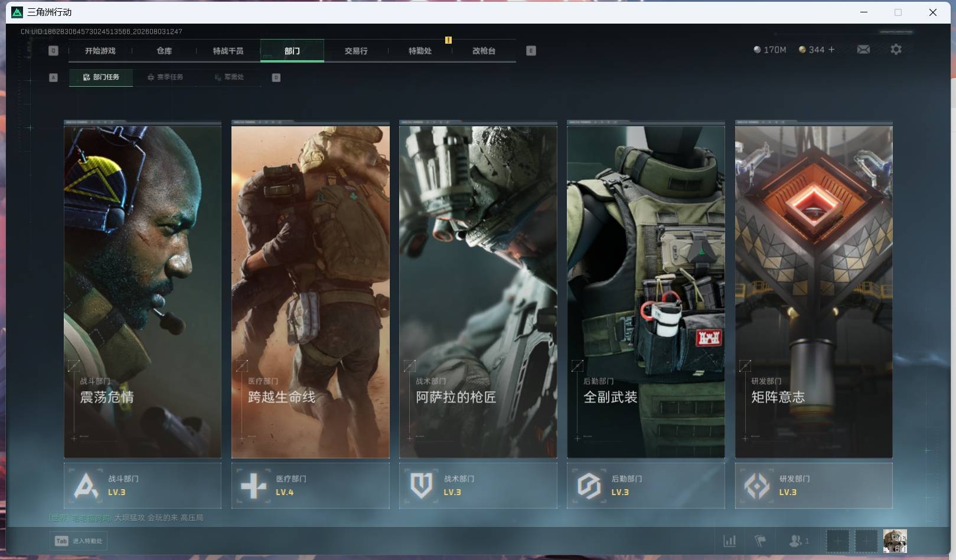Screen dimensions: 956x560
Task: Click the A key sub-tab left icon
Action: (53, 77)
